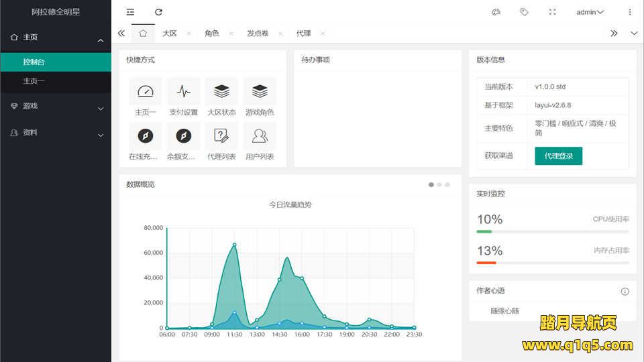Image resolution: width=644 pixels, height=362 pixels.
Task: Open the 代理列表 shortcut icon
Action: 221,136
